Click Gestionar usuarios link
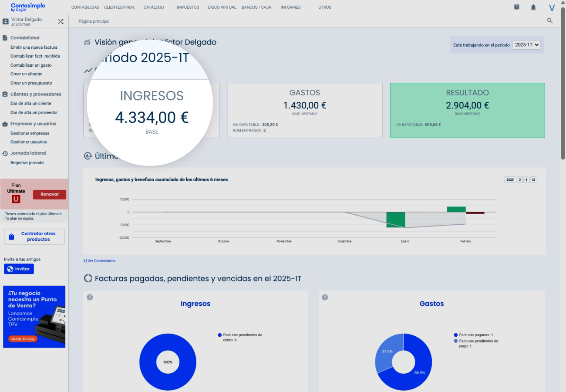Viewport: 566px width, 392px height. click(29, 142)
